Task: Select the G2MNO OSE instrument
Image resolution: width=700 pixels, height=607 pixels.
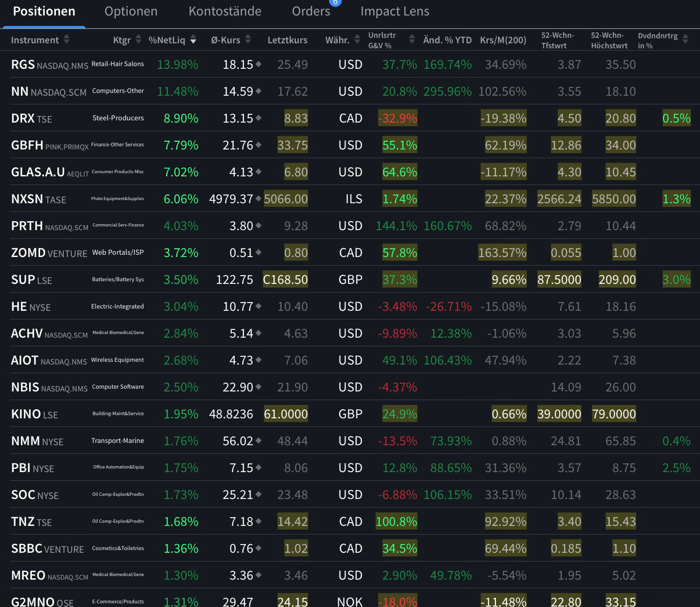Action: 42,602
